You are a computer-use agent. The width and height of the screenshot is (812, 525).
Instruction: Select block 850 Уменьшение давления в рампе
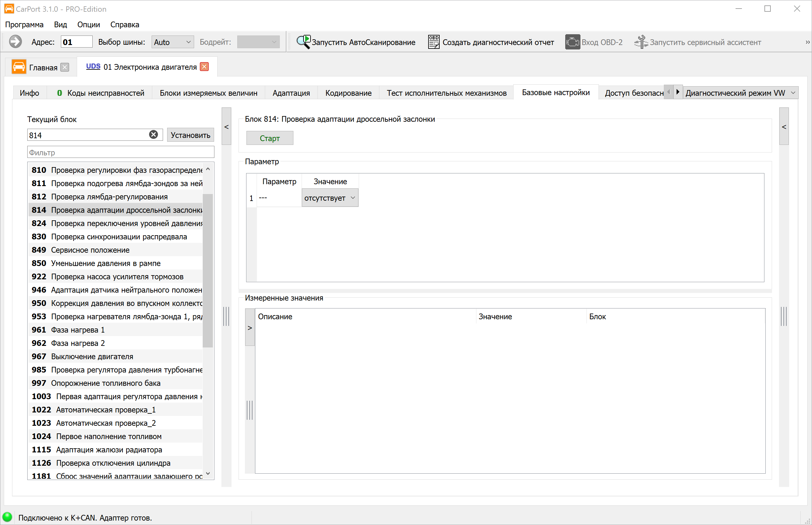115,263
